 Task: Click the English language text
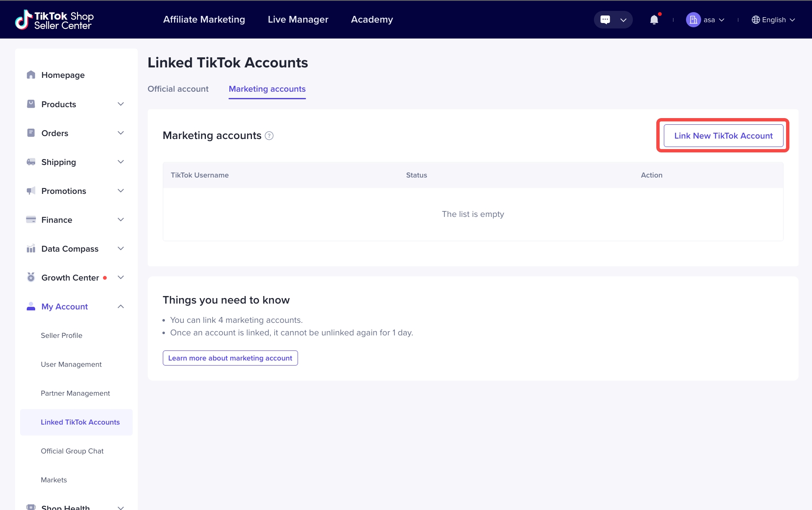tap(774, 20)
